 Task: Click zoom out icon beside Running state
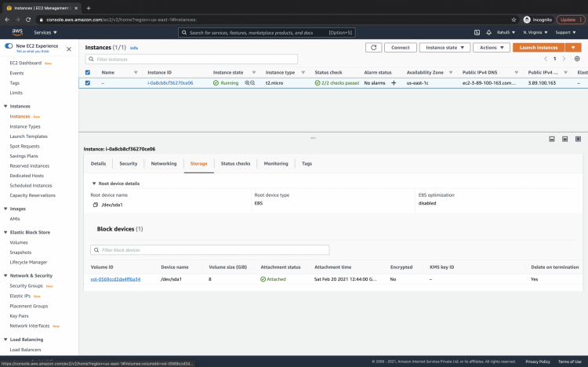[252, 83]
